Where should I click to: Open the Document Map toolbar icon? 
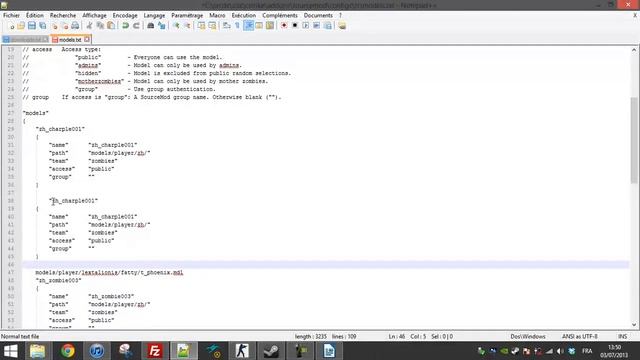[x=270, y=26]
